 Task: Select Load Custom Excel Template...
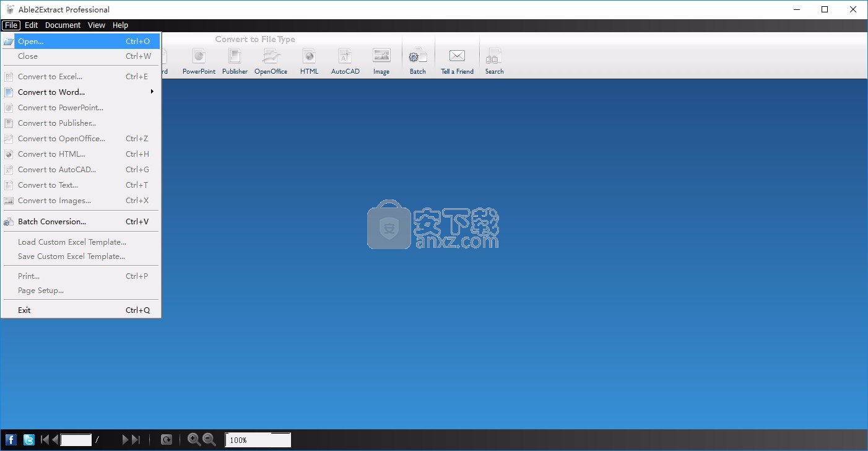click(81, 242)
